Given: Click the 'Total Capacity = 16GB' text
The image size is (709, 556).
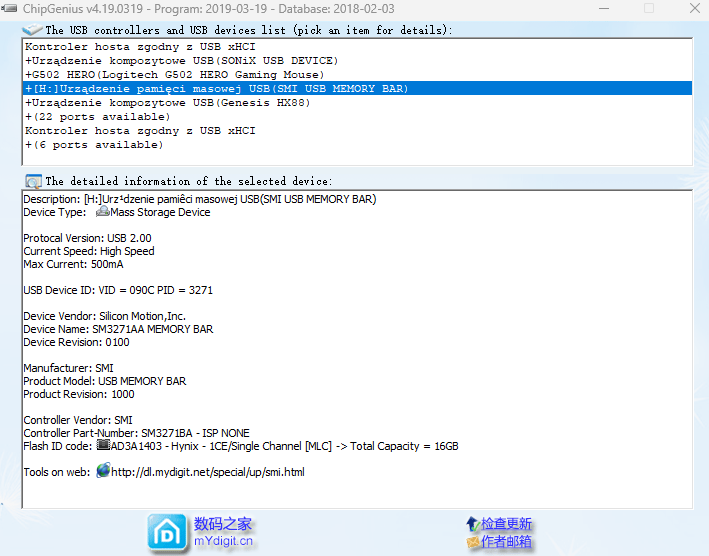Looking at the screenshot, I should (404, 446).
